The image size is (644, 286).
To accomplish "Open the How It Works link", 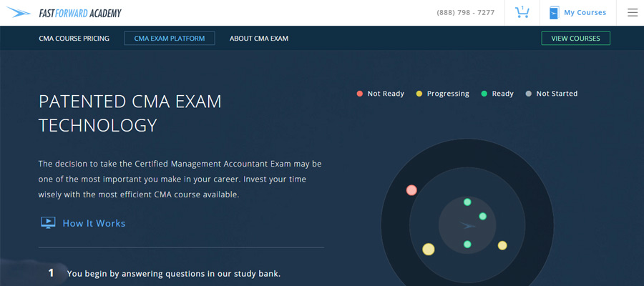I will pyautogui.click(x=94, y=223).
